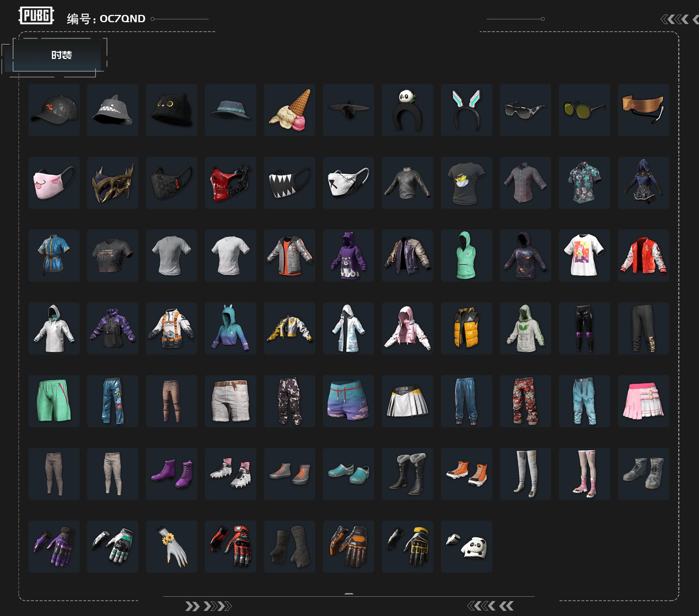Viewport: 699px width, 616px height.
Task: Select the red camo pants
Action: tap(525, 401)
